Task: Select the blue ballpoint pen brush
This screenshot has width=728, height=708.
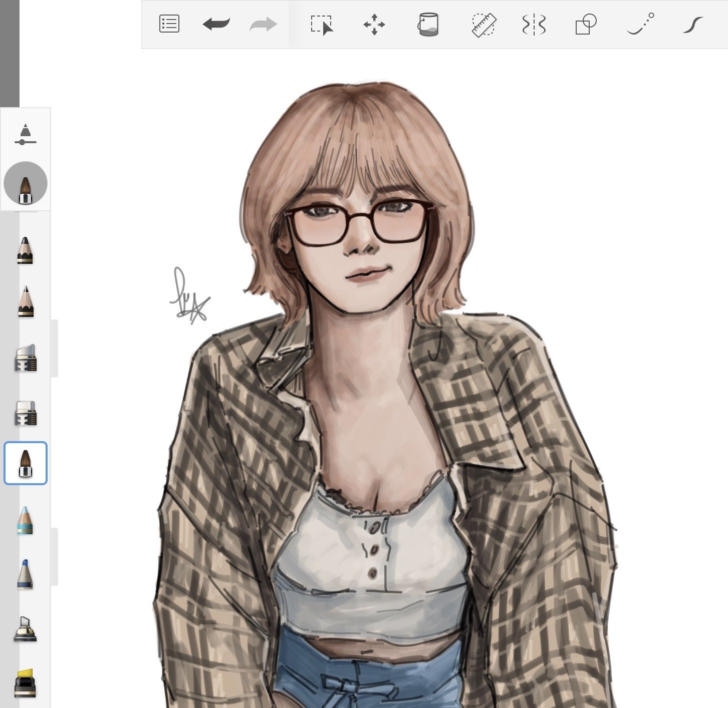Action: (25, 574)
